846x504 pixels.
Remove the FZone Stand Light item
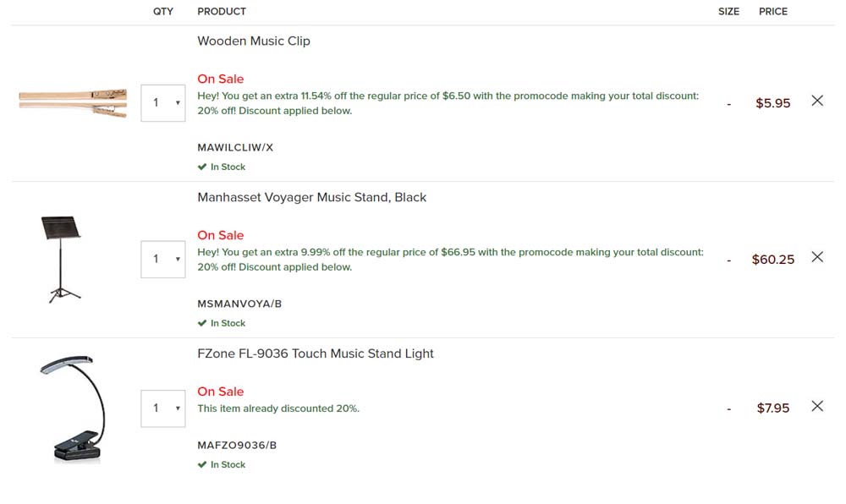coord(817,406)
